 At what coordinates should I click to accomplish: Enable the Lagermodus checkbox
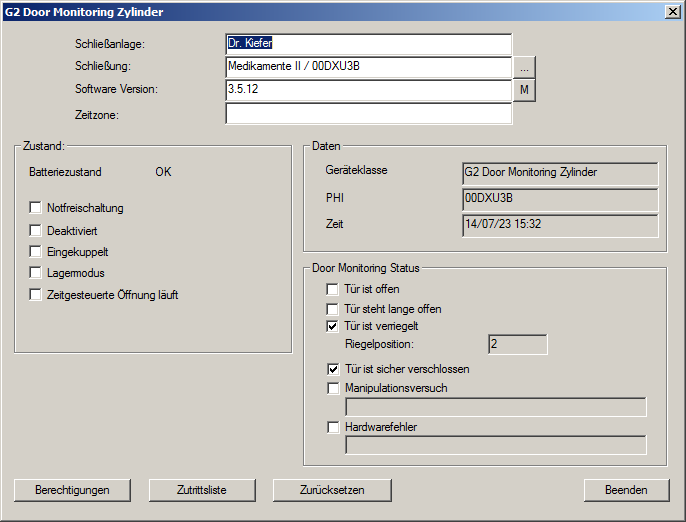(x=36, y=273)
